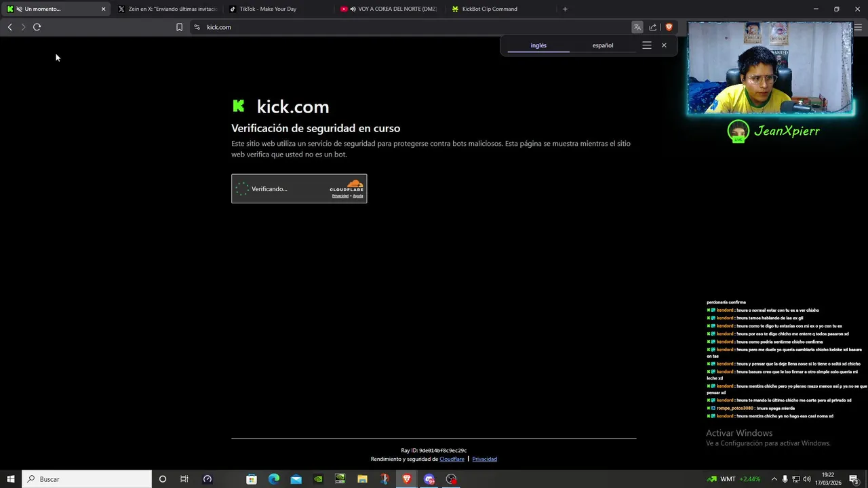Reload the kick.com page
This screenshot has width=868, height=488.
pyautogui.click(x=37, y=27)
